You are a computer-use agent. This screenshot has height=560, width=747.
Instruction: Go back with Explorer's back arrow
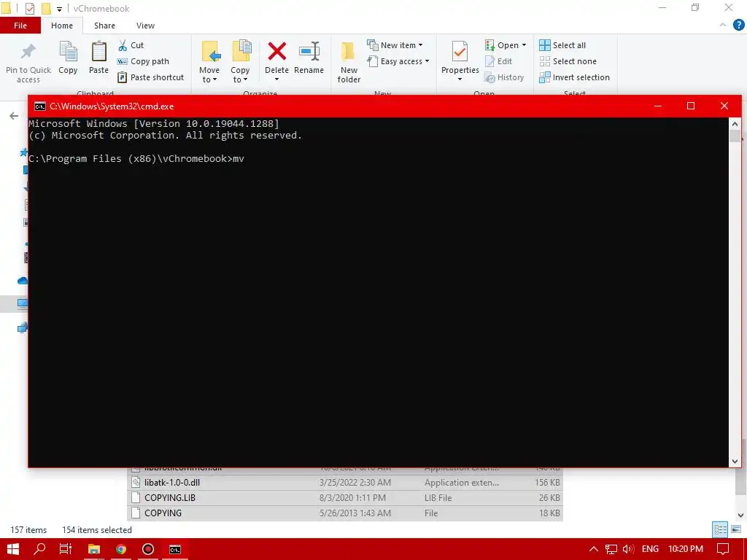14,116
